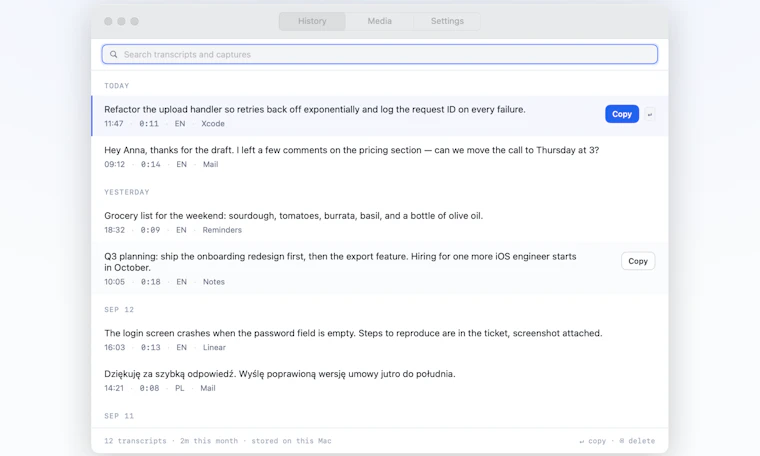
Task: Select the Refactor upload handler transcript
Action: [x=380, y=116]
